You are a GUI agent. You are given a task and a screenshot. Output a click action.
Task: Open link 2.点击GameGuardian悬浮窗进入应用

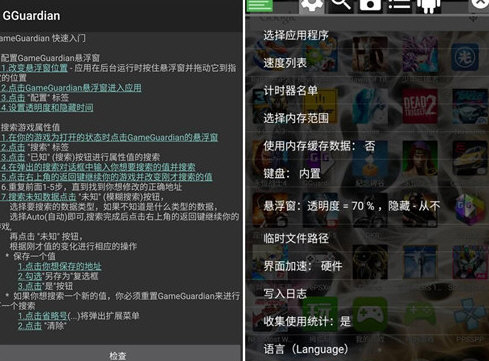pyautogui.click(x=71, y=88)
